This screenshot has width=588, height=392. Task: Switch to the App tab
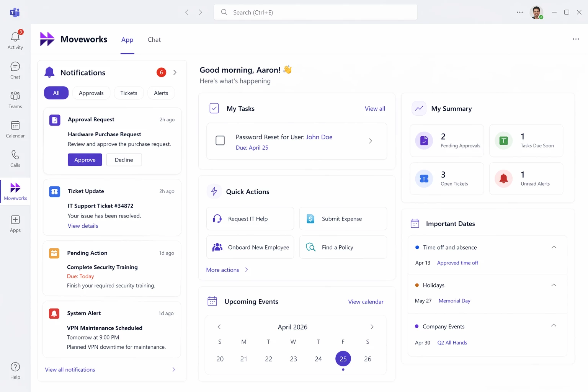click(127, 40)
